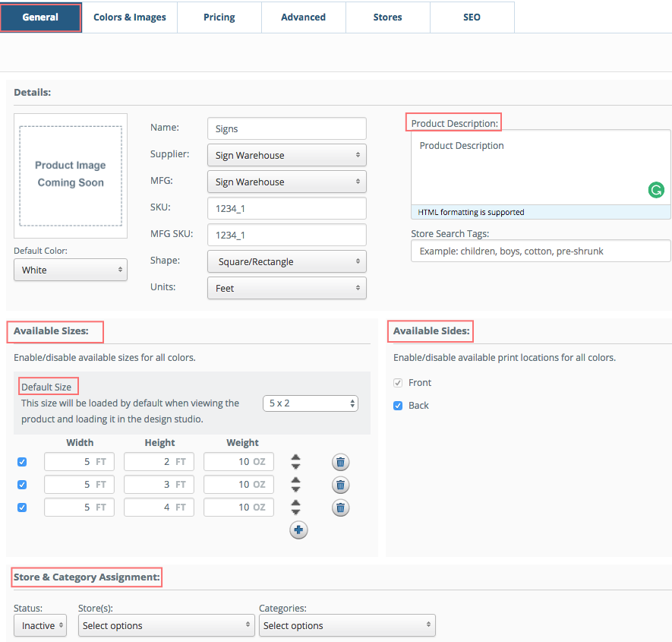Click reorder arrows for 5 x 2 row

point(296,462)
